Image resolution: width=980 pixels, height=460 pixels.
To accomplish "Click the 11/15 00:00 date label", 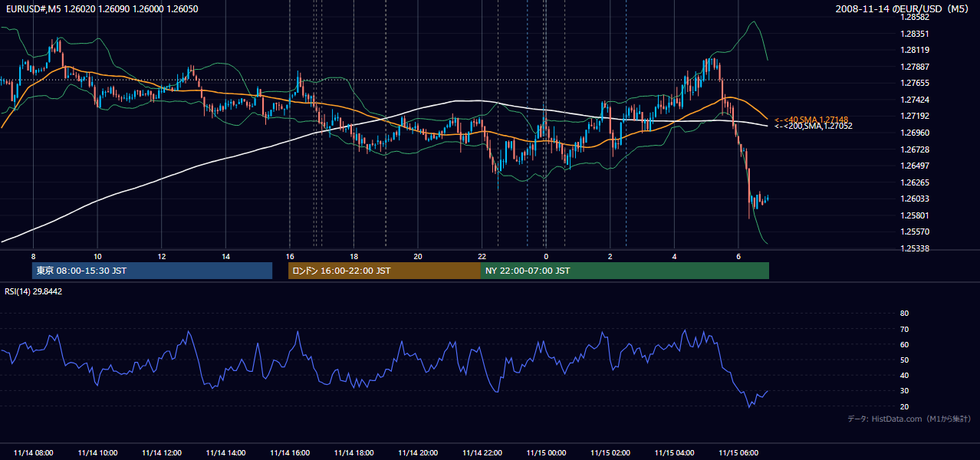I will coord(546,453).
